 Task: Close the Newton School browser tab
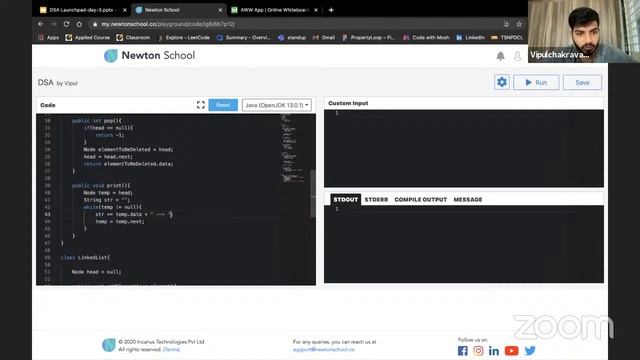(220, 10)
